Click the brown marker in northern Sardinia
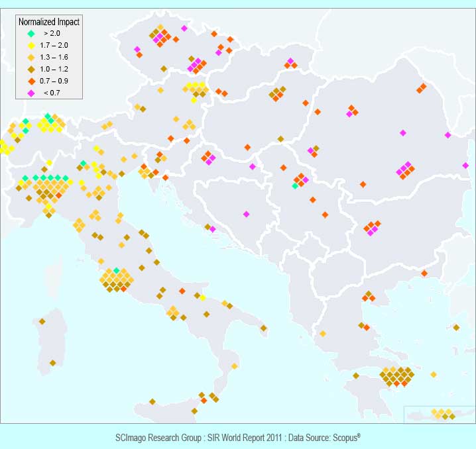 pyautogui.click(x=42, y=321)
